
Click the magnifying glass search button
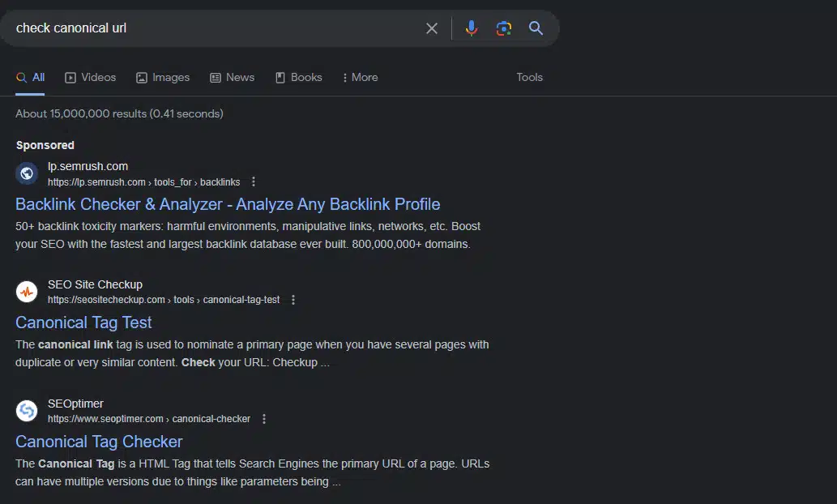tap(536, 28)
